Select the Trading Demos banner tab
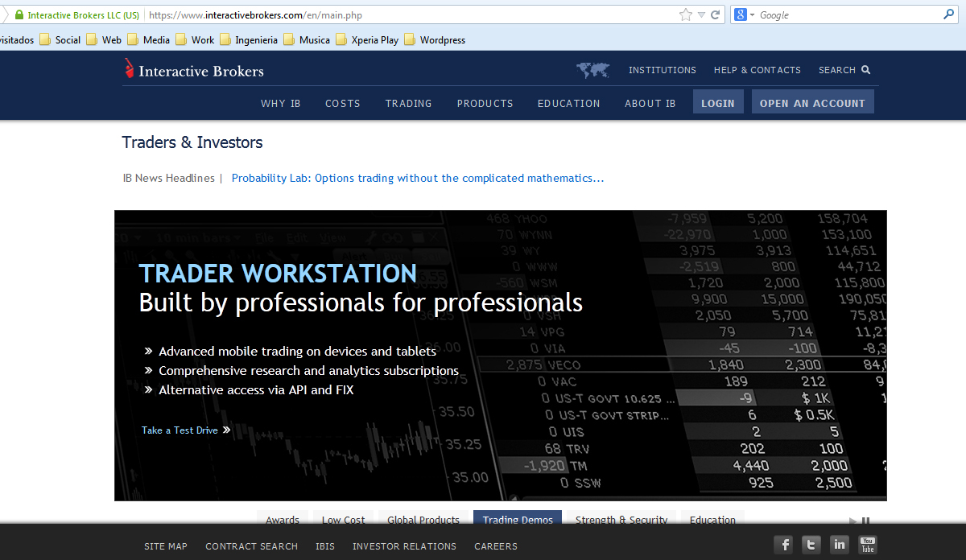966x560 pixels. 518,518
